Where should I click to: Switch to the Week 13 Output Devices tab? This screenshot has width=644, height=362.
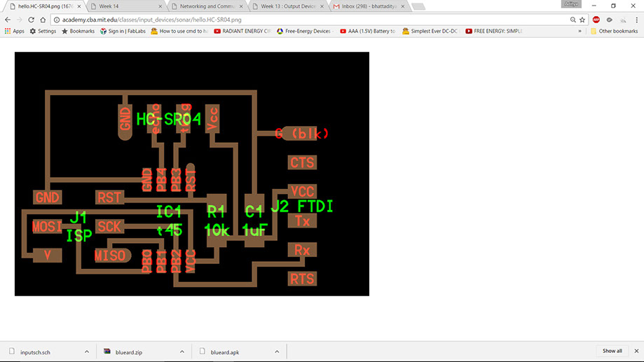pyautogui.click(x=287, y=6)
